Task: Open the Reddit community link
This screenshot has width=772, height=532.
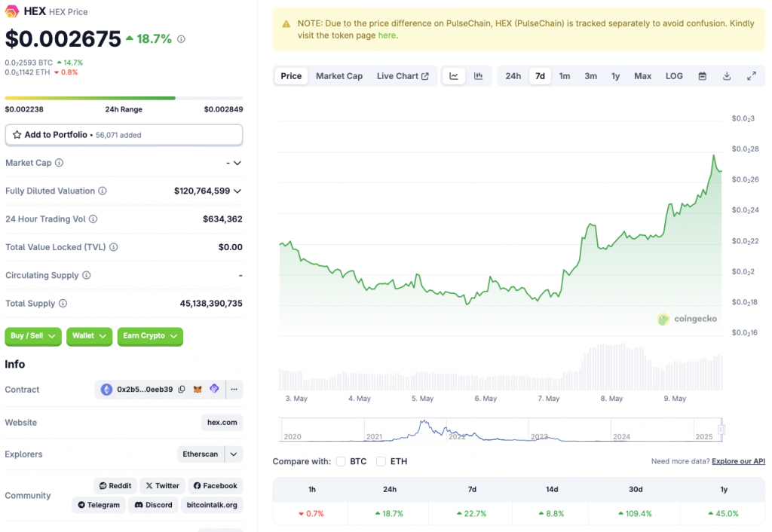Action: pyautogui.click(x=115, y=486)
